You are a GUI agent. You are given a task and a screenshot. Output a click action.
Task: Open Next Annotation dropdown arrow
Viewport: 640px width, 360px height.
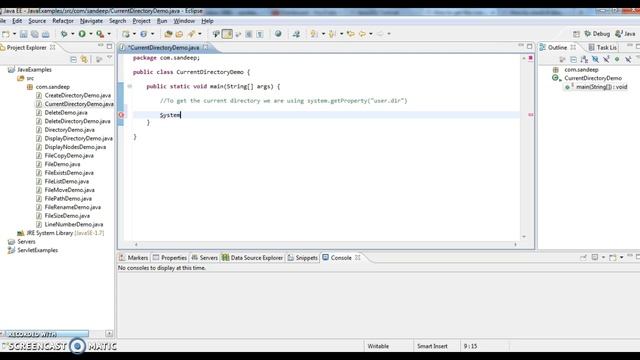tap(323, 34)
